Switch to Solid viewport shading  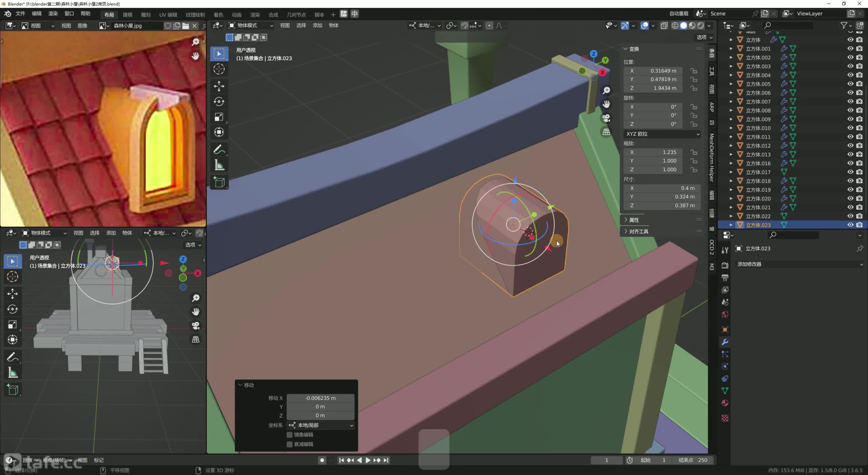[x=684, y=25]
